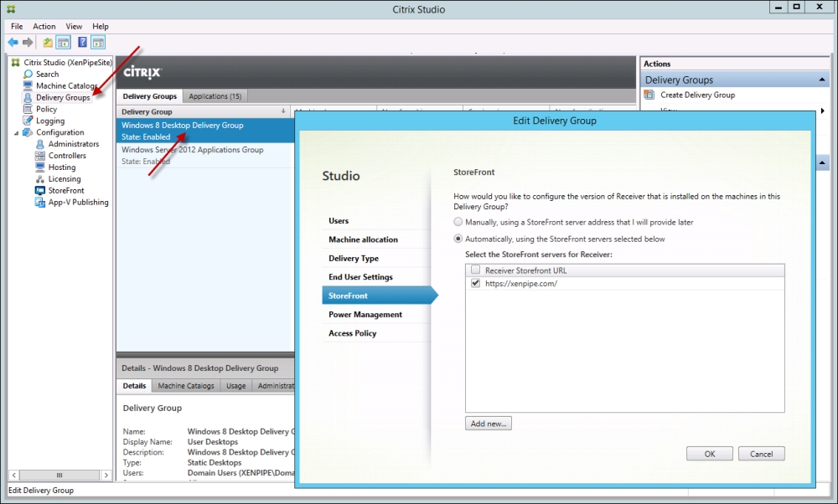Sort by the Delivery Group column arrow
The height and width of the screenshot is (504, 838).
(x=283, y=111)
